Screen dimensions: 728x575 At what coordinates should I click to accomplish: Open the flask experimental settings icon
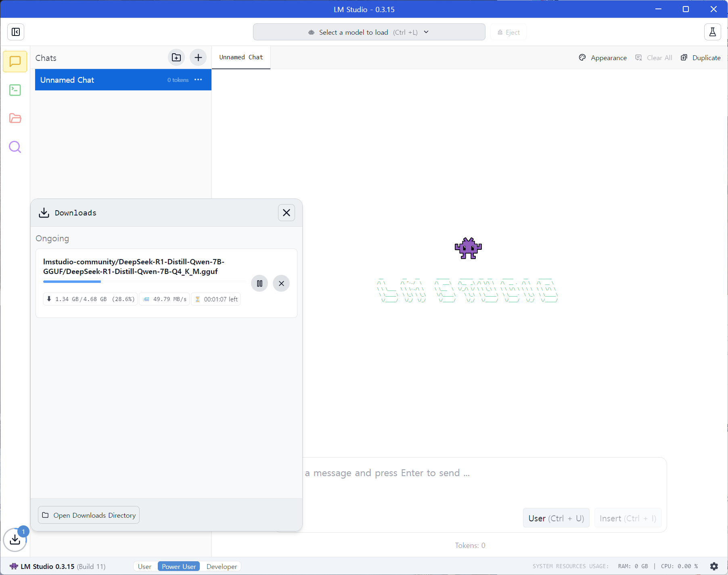[713, 32]
